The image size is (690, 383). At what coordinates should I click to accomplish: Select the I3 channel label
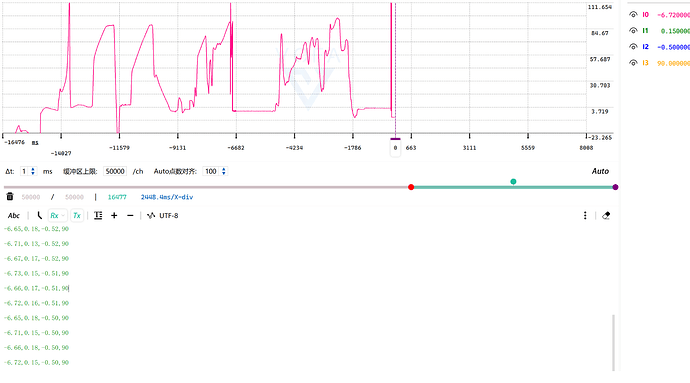[x=645, y=63]
